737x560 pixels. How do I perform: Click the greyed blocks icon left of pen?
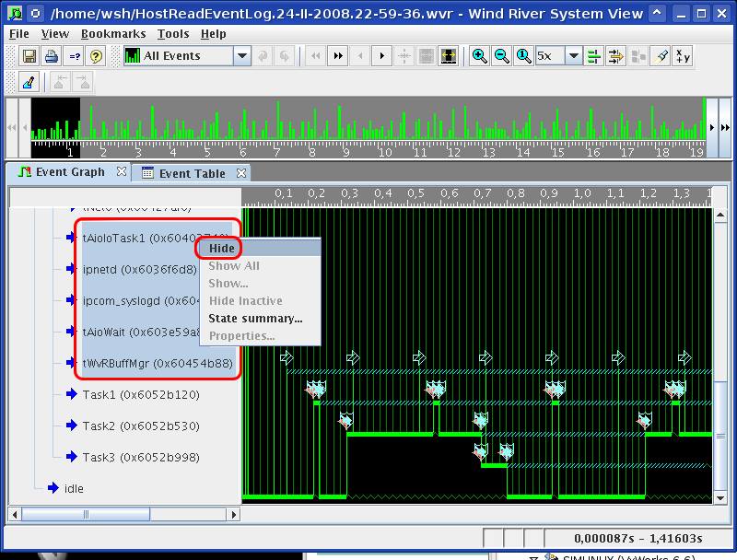tap(638, 56)
